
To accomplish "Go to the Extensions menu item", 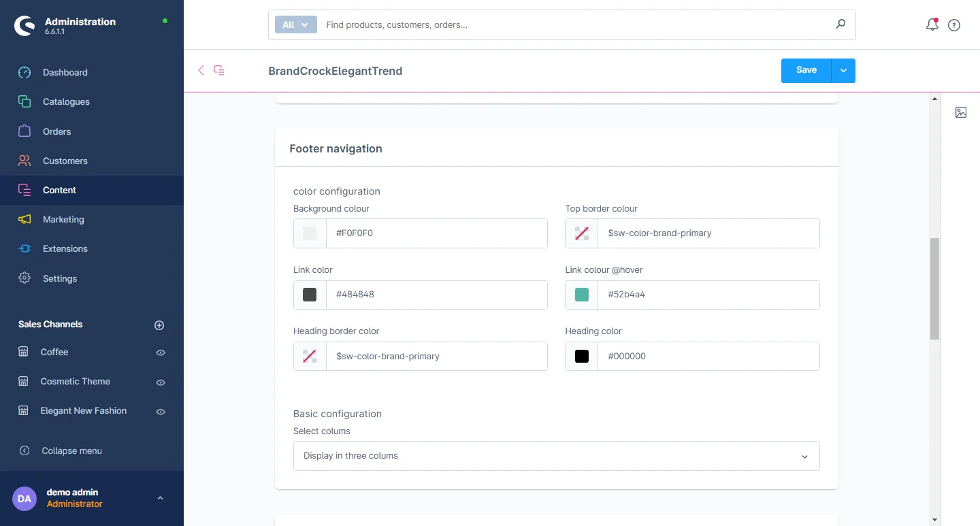I will (x=65, y=248).
